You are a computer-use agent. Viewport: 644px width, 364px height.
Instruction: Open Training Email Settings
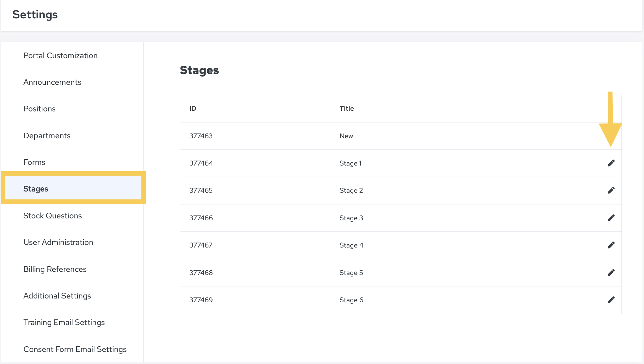tap(64, 323)
